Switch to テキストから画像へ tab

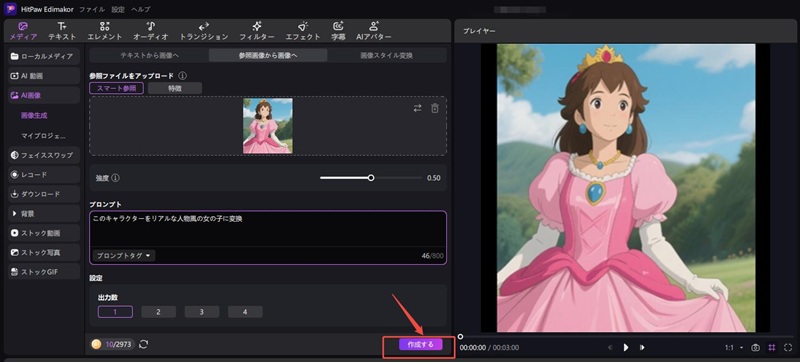149,55
